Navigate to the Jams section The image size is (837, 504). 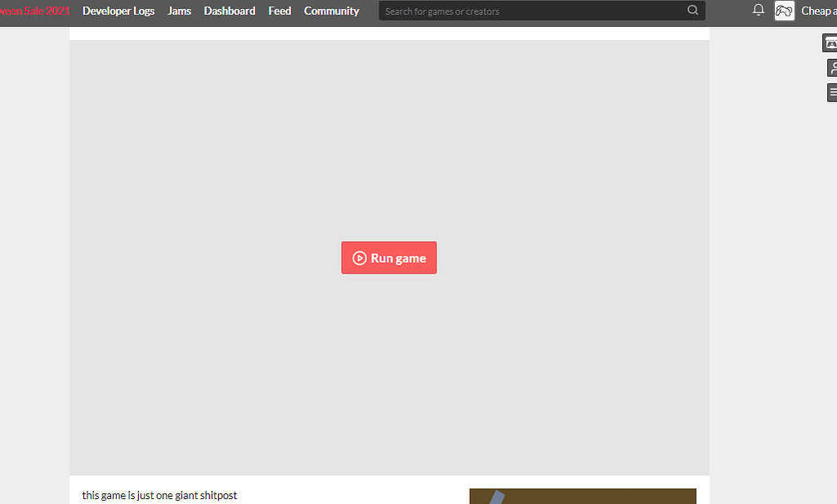click(179, 11)
